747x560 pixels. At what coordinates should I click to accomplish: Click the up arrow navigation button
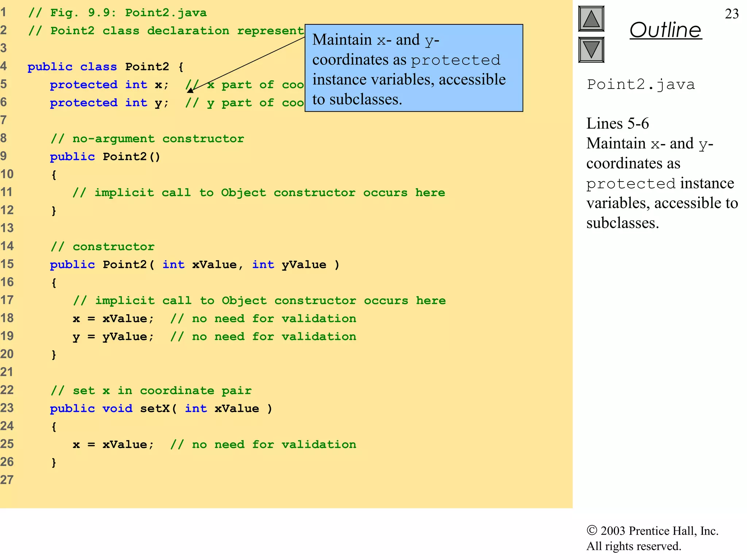[591, 19]
